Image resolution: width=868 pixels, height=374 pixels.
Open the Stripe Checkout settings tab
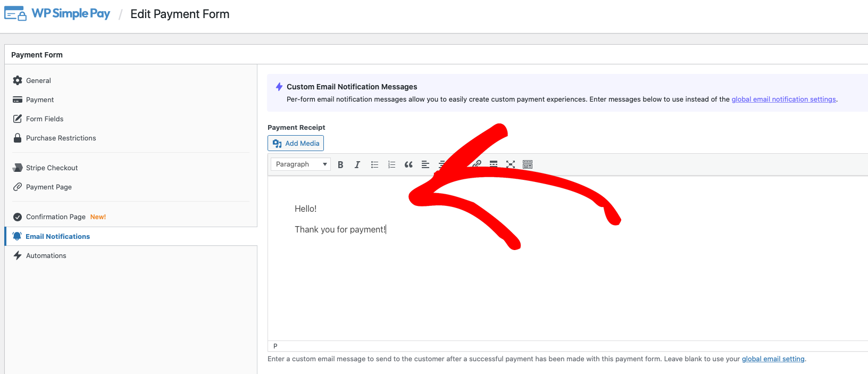(x=52, y=168)
